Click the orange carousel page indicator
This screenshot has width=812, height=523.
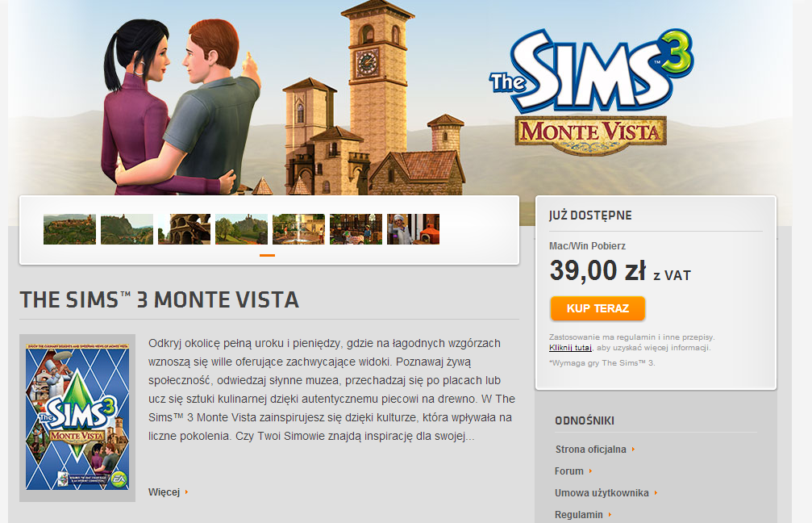(267, 256)
